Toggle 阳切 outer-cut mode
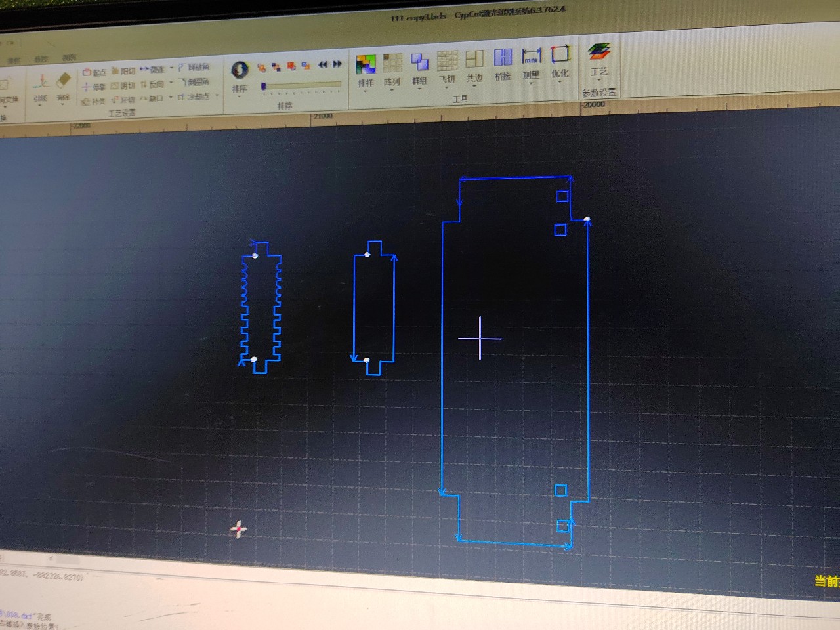The width and height of the screenshot is (840, 630). coord(123,71)
